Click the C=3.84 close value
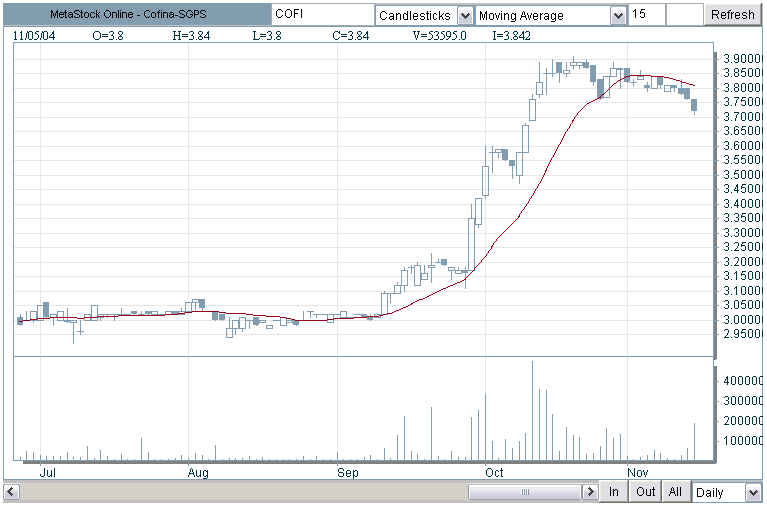767x507 pixels. [351, 36]
